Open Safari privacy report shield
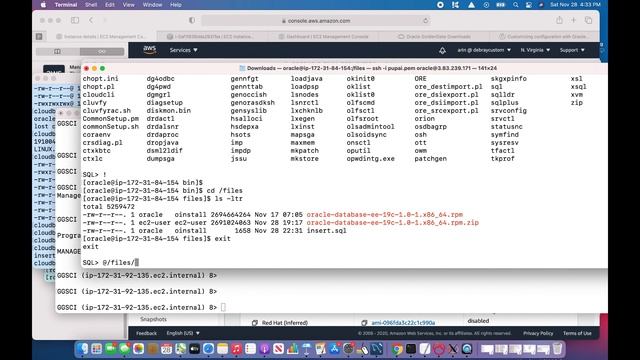This screenshot has height=360, width=640. (192, 20)
